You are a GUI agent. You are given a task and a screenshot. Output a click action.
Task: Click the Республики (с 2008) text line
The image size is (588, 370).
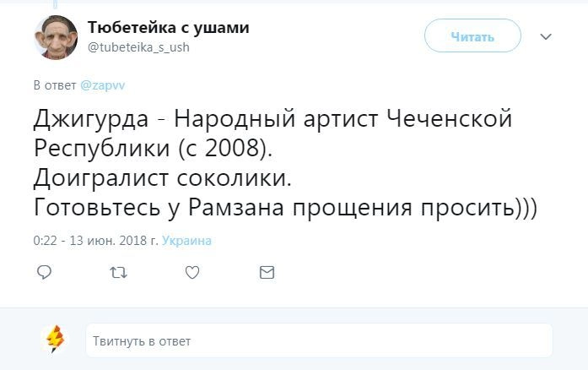154,149
